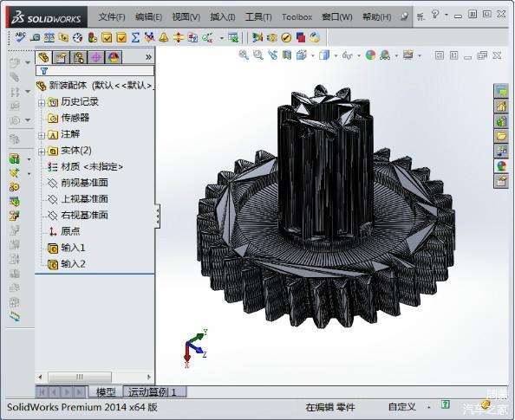Open the Sensor gauge icon
This screenshot has height=420, width=515.
[x=78, y=38]
